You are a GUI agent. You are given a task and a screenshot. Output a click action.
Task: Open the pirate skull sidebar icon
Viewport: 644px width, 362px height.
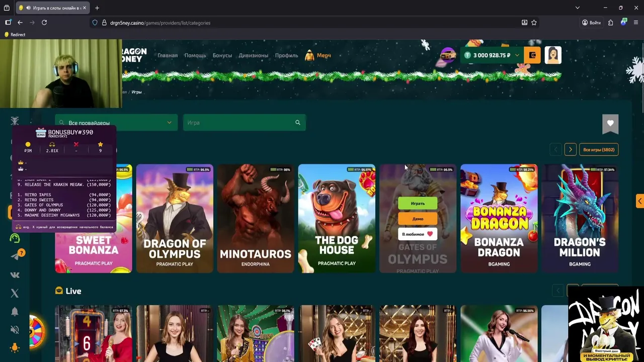coord(15,121)
